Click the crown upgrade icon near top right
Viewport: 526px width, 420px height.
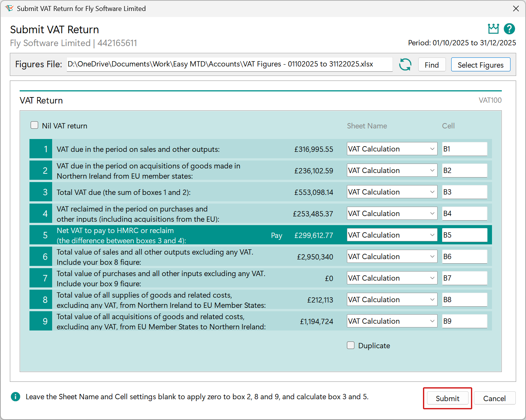[493, 29]
